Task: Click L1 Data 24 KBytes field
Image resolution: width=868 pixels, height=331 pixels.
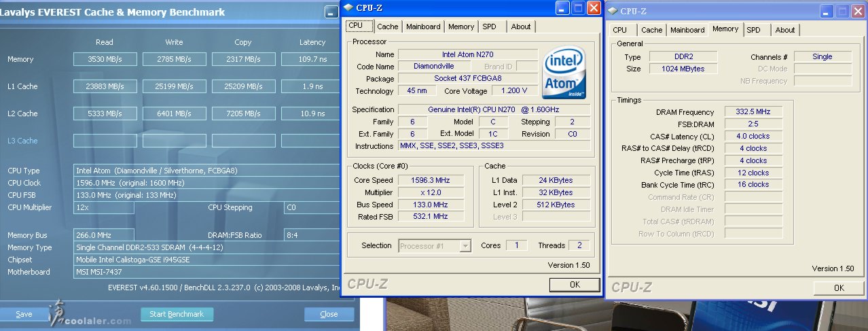Action: (556, 180)
